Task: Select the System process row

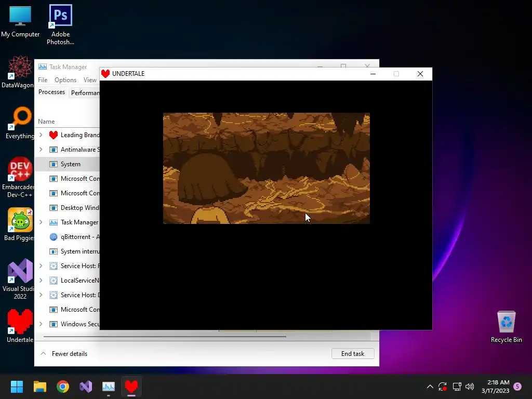Action: pyautogui.click(x=67, y=164)
